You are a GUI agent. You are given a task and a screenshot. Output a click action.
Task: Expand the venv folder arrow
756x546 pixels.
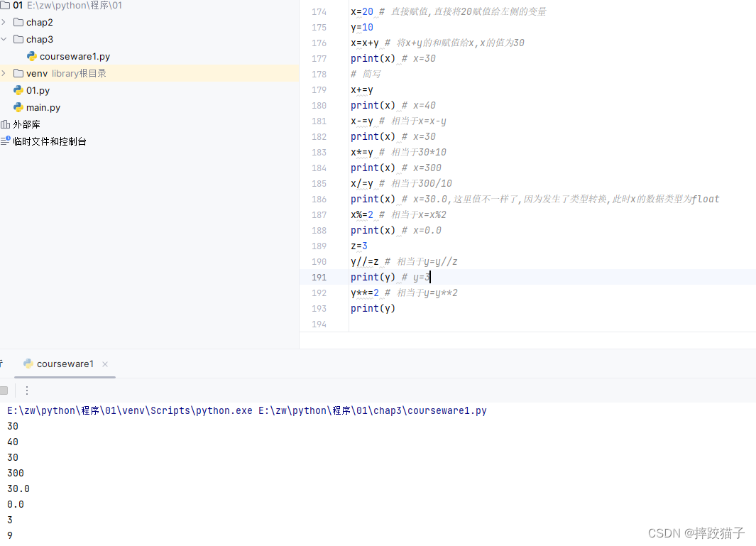click(x=4, y=73)
